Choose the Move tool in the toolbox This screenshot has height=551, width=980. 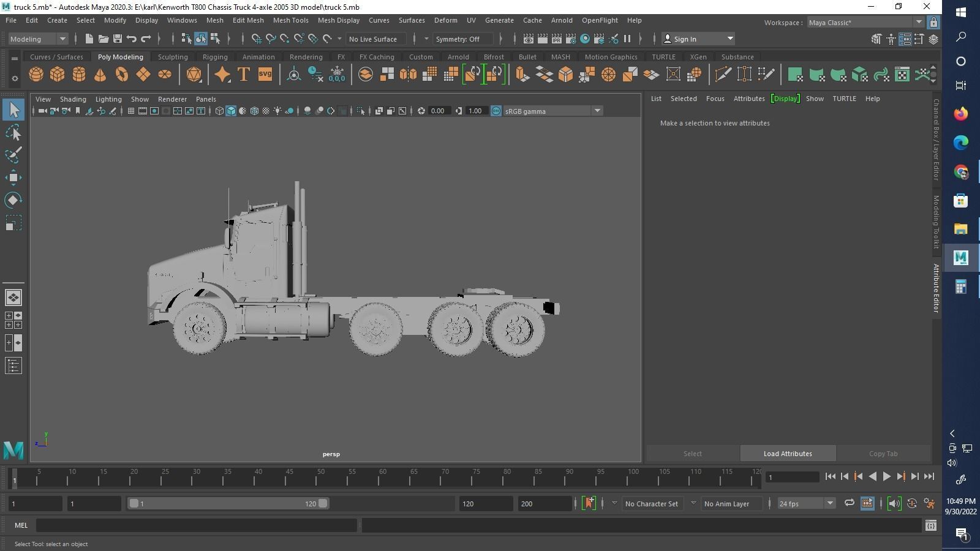13,178
